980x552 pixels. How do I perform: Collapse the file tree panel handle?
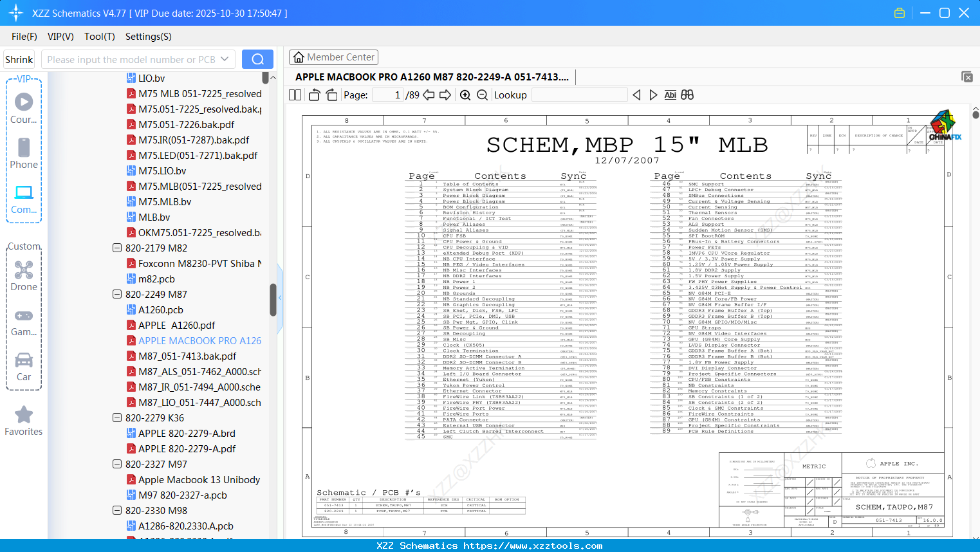pos(280,298)
